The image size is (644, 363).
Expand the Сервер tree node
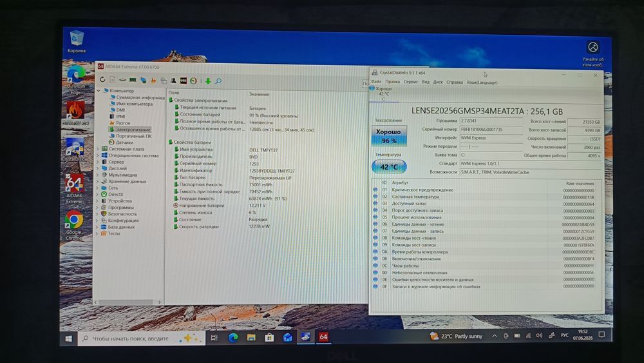click(x=98, y=162)
